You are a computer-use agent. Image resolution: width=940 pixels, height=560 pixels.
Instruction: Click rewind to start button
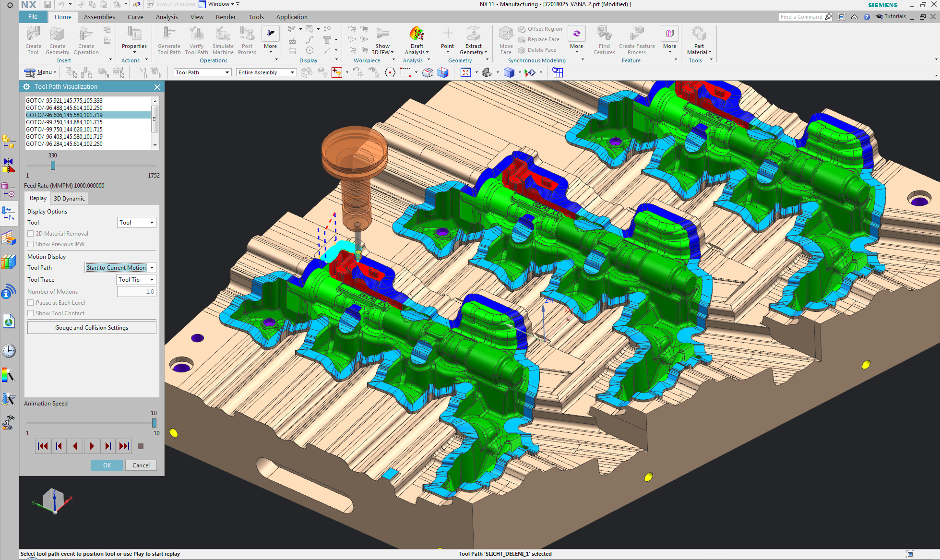pos(43,446)
